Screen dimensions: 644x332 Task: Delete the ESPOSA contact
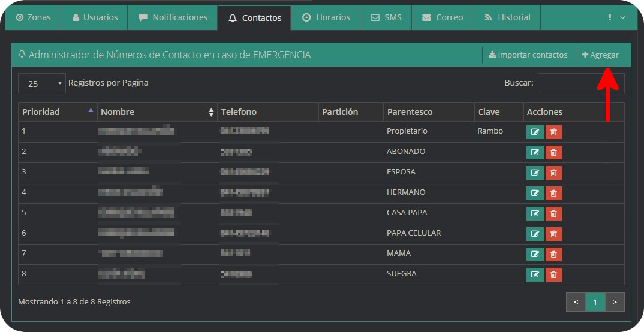pos(553,173)
